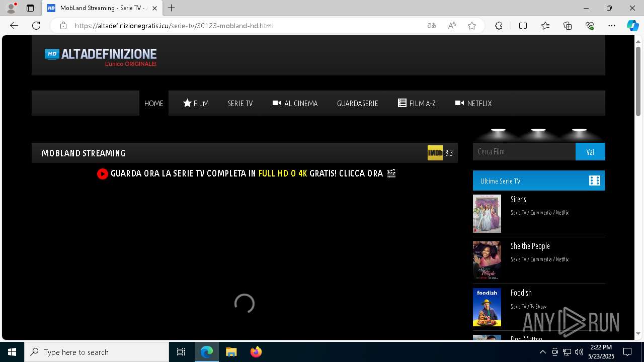Open the GUARDASERIE menu item
The image size is (644, 362).
(x=358, y=103)
